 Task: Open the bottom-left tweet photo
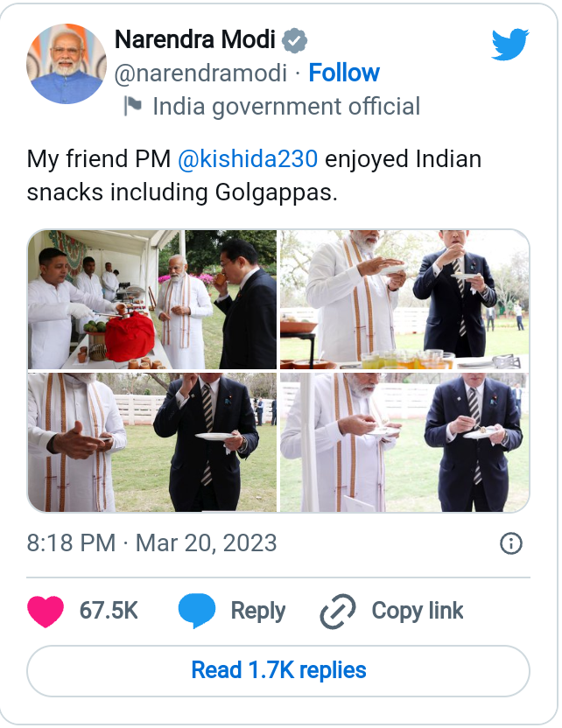click(x=152, y=442)
